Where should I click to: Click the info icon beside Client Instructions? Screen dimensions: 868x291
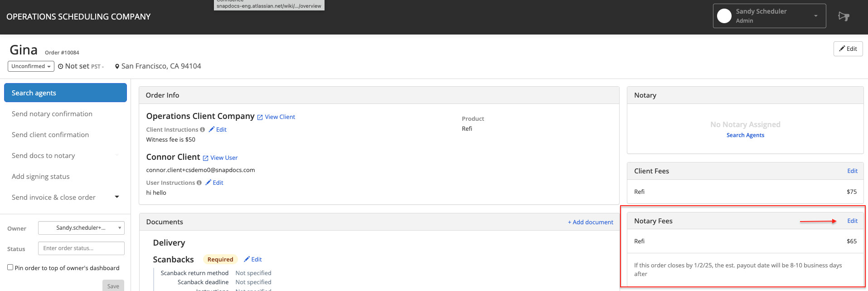click(203, 129)
